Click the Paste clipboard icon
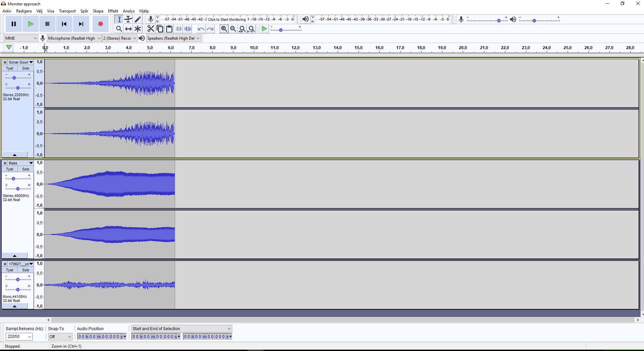The image size is (644, 351). pos(169,29)
